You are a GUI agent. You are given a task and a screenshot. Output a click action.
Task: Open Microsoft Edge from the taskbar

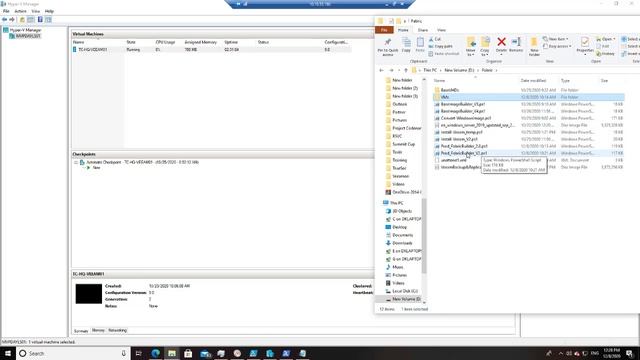pos(156,353)
